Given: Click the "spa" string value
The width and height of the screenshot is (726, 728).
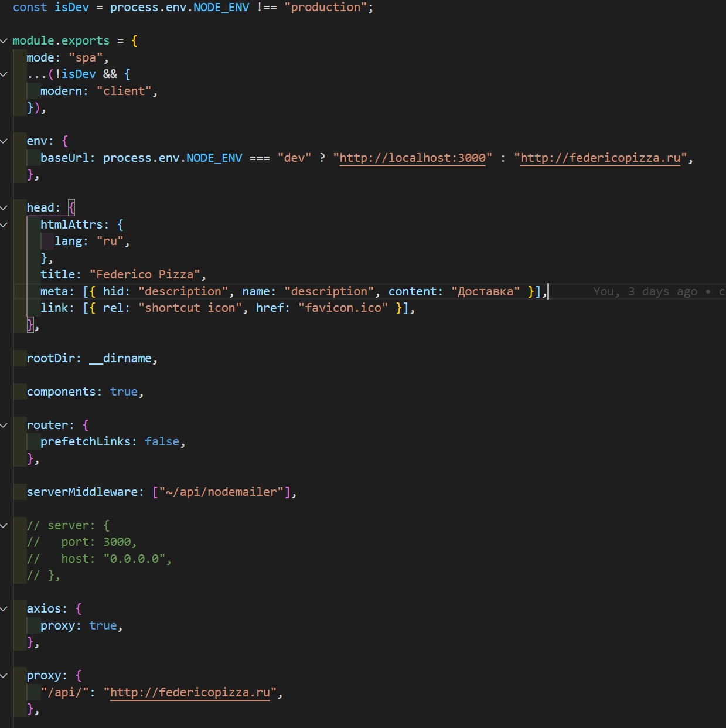Looking at the screenshot, I should [86, 57].
